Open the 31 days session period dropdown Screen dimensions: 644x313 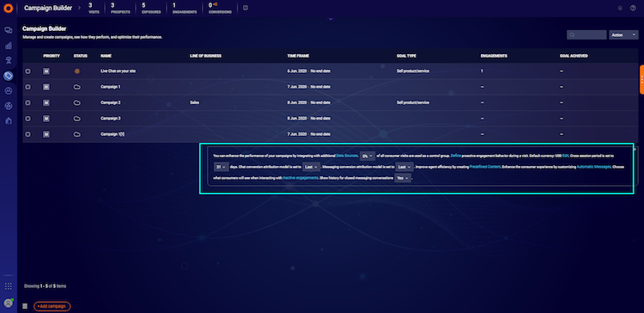tap(222, 167)
